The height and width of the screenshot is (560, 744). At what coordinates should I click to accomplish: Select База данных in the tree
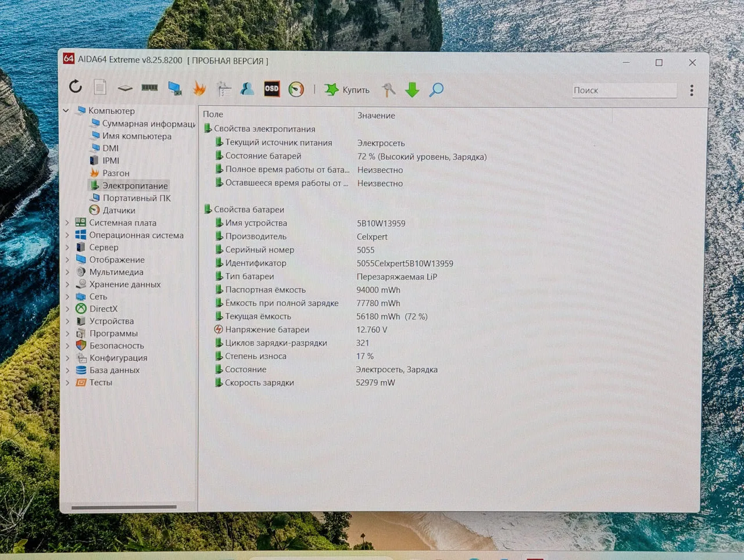pyautogui.click(x=108, y=370)
